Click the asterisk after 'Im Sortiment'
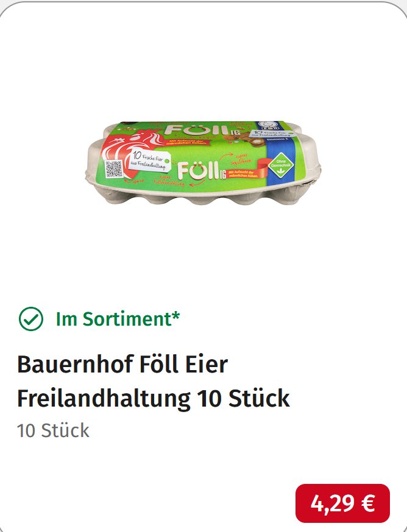This screenshot has height=532, width=407. coord(175,315)
